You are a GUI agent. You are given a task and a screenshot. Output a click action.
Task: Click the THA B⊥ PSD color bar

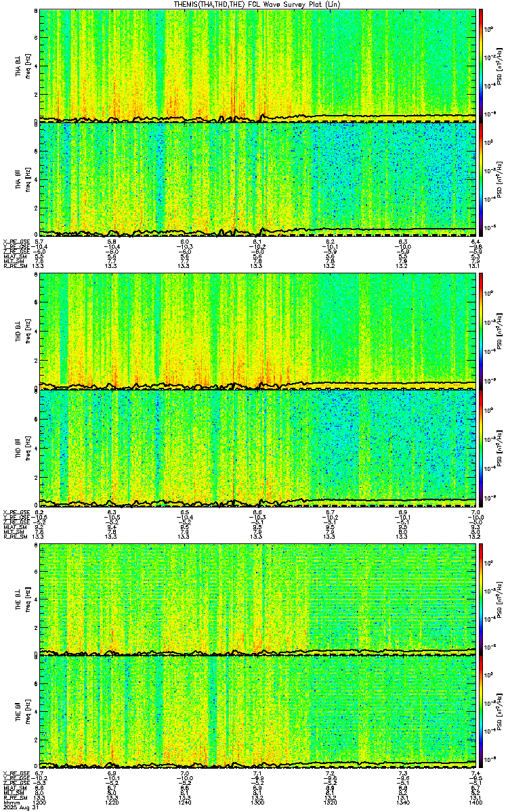coord(481,66)
